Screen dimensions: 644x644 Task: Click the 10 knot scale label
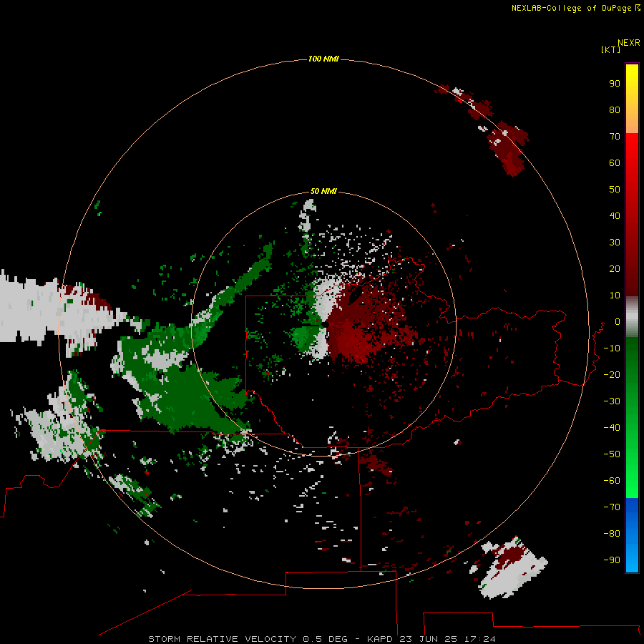pos(615,296)
